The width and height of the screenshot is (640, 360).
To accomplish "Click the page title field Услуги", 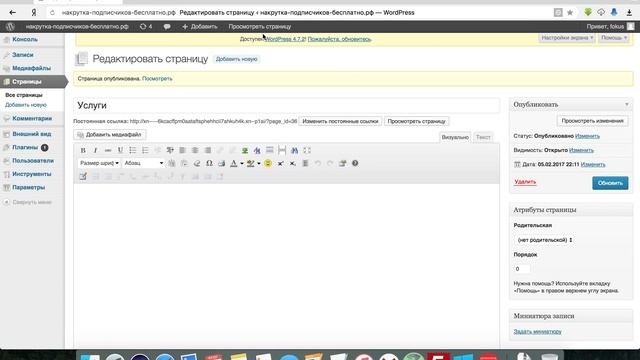I will tap(287, 105).
